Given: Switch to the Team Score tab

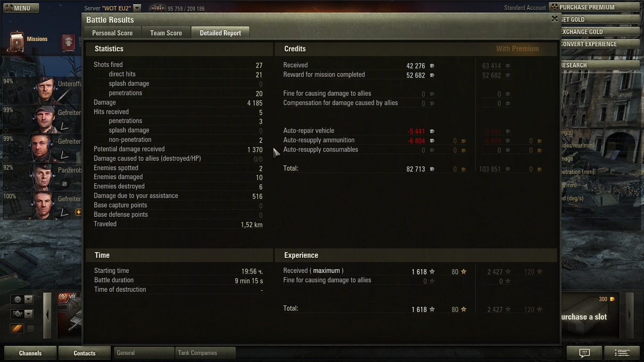Looking at the screenshot, I should click(x=166, y=33).
